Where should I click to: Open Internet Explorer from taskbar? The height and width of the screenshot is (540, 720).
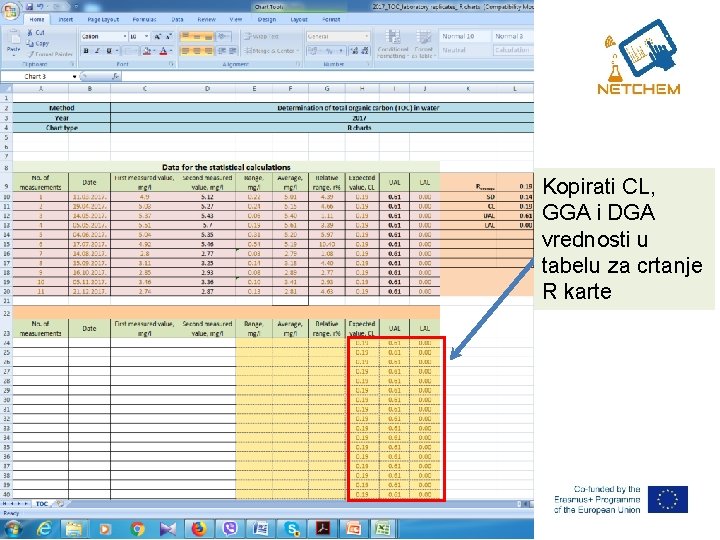[44, 529]
